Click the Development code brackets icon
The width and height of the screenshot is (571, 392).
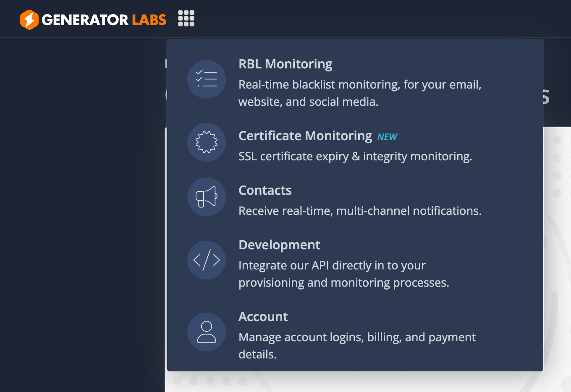pos(207,260)
